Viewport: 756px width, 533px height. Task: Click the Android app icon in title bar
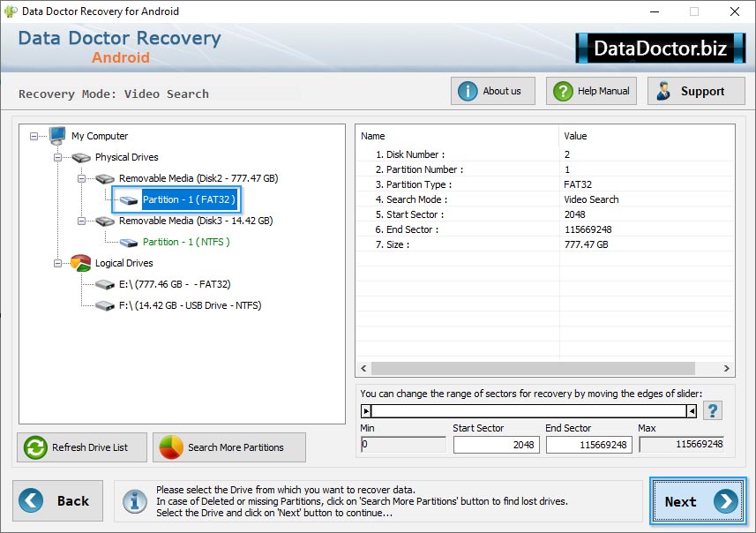coord(10,11)
